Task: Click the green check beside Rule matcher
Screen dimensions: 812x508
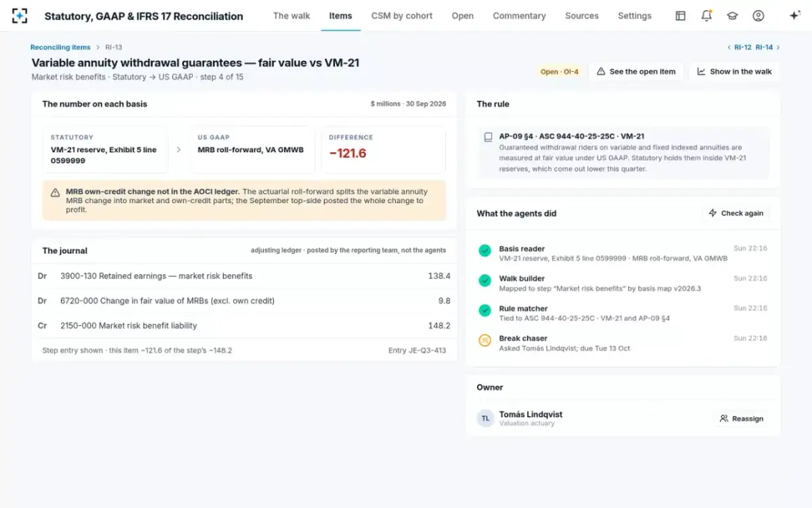Action: point(484,310)
